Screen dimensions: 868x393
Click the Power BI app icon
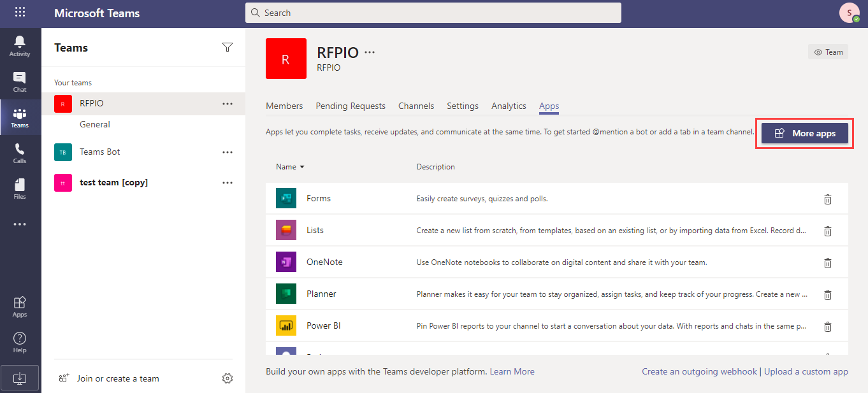pyautogui.click(x=286, y=325)
